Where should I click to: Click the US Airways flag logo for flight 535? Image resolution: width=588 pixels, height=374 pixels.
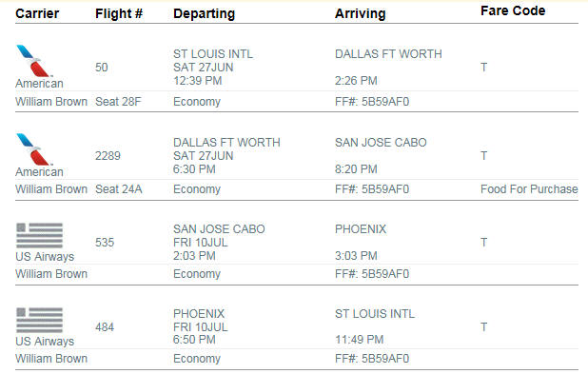[x=39, y=236]
